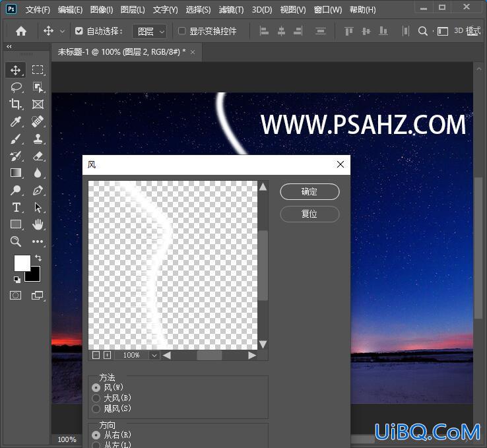Select the Rectangular Marquee tool
The width and height of the screenshot is (487, 448).
pyautogui.click(x=38, y=70)
